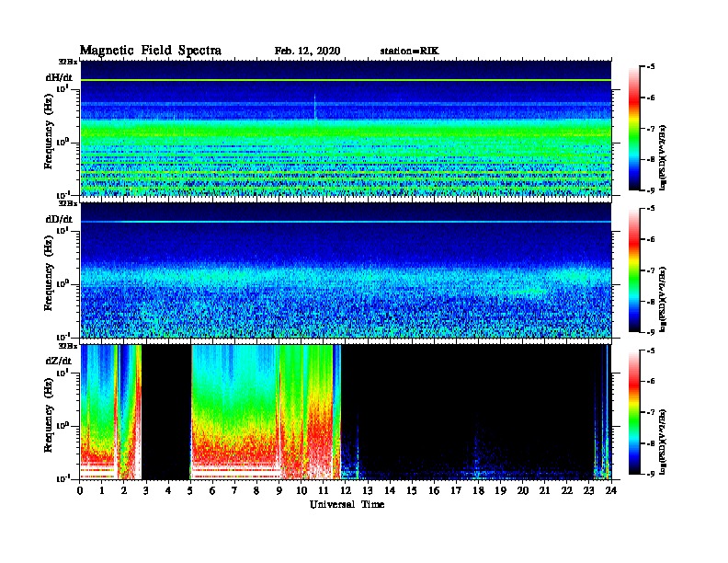
Task: Click the colorbar units label next to the dH/dt colorbar
Action: [x=663, y=158]
